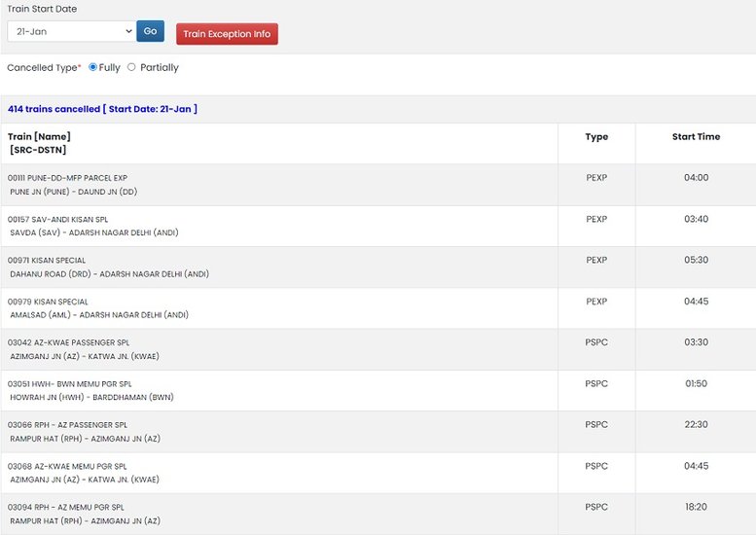Click PEXP type for train 00971
This screenshot has width=756, height=535.
[596, 261]
